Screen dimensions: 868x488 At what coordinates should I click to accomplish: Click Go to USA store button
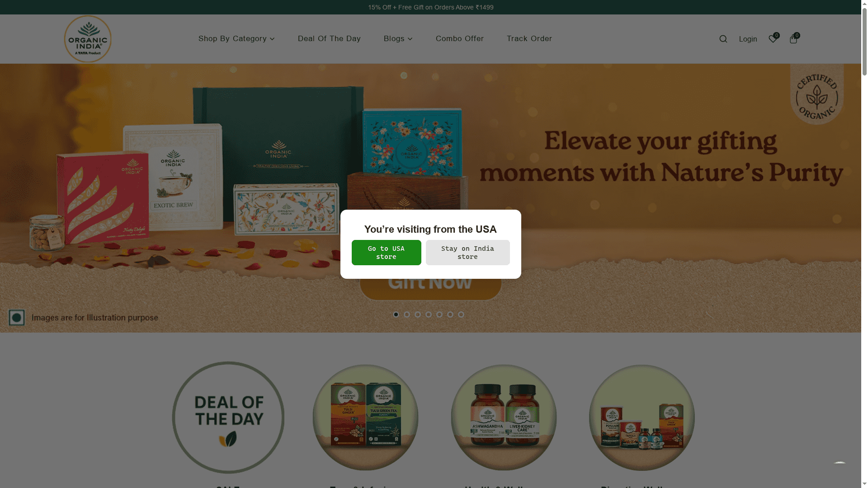(x=387, y=253)
